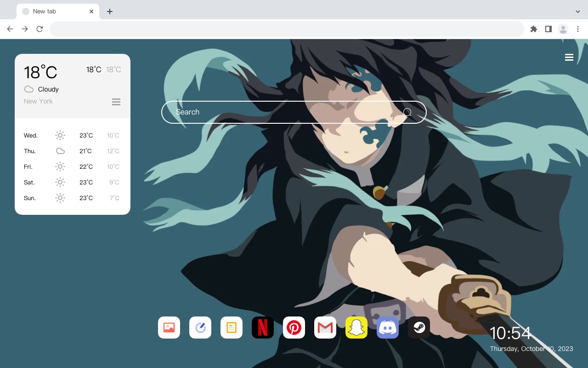
Task: Select the Sat. forecast row label
Action: (29, 182)
